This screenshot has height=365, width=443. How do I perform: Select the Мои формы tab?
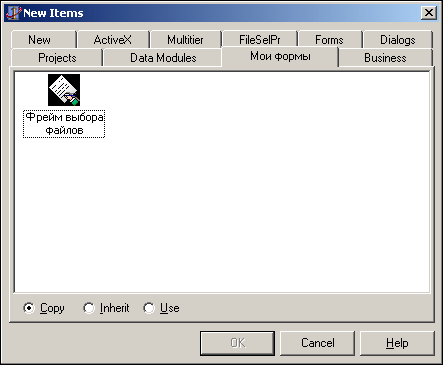[280, 57]
